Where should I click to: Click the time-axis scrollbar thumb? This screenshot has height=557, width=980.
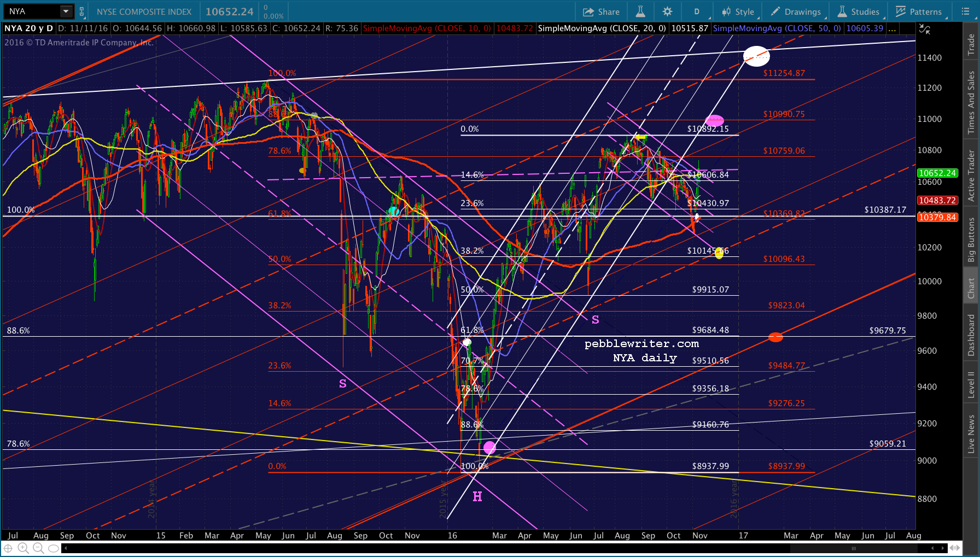click(x=854, y=548)
